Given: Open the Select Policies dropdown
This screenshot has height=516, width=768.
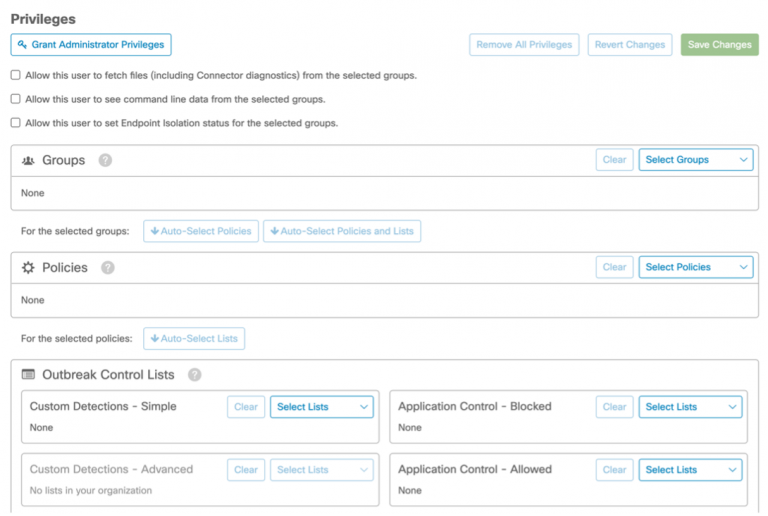Looking at the screenshot, I should (x=695, y=267).
